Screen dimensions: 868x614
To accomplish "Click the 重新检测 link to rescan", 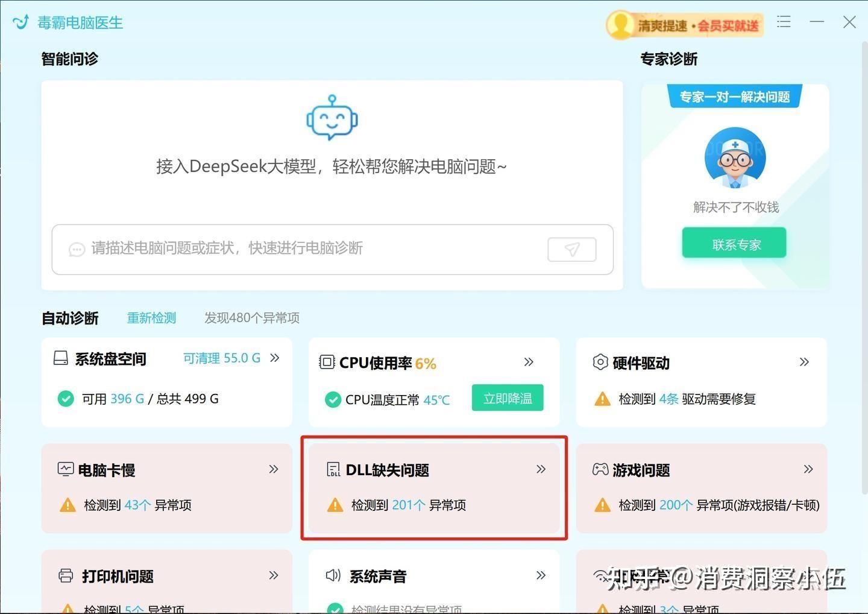I will click(x=151, y=318).
